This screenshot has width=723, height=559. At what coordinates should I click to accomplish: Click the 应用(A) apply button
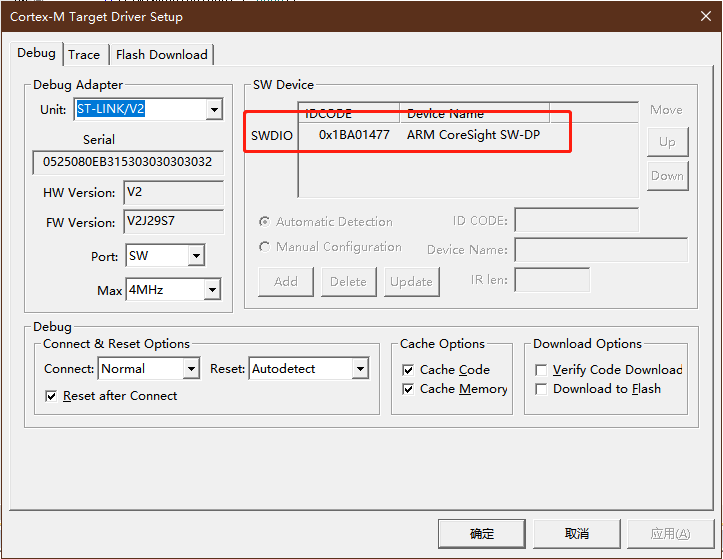pyautogui.click(x=670, y=534)
